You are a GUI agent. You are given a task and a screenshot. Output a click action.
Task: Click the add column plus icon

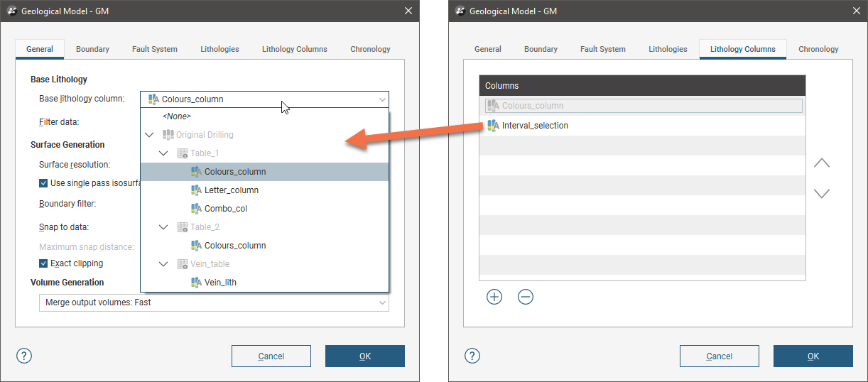pos(494,297)
